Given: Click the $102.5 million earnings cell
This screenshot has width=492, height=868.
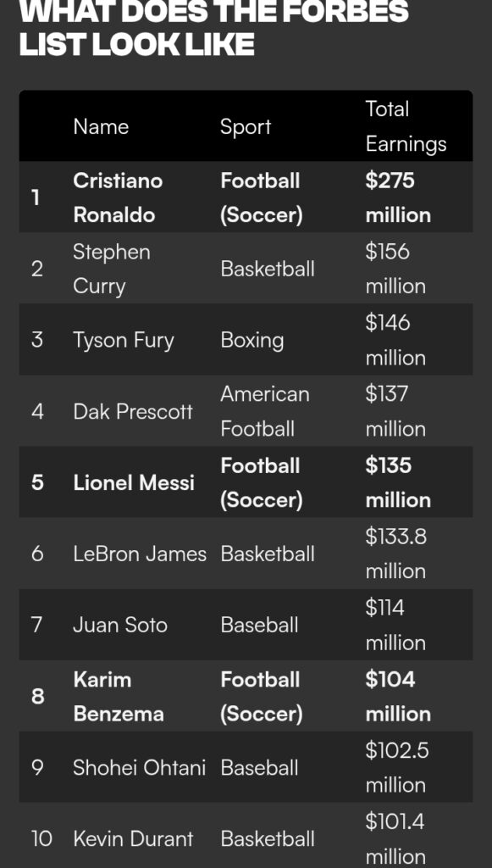Looking at the screenshot, I should (x=397, y=767).
